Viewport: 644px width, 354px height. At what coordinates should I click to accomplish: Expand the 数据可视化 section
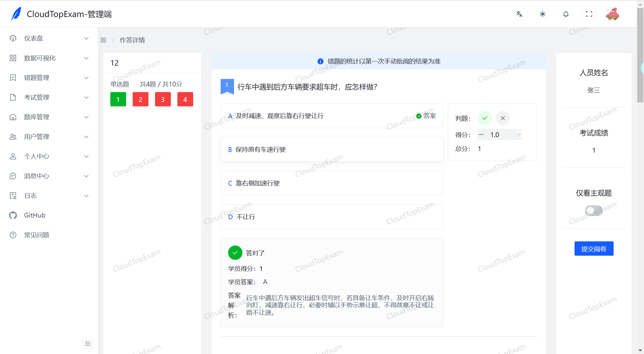click(40, 58)
